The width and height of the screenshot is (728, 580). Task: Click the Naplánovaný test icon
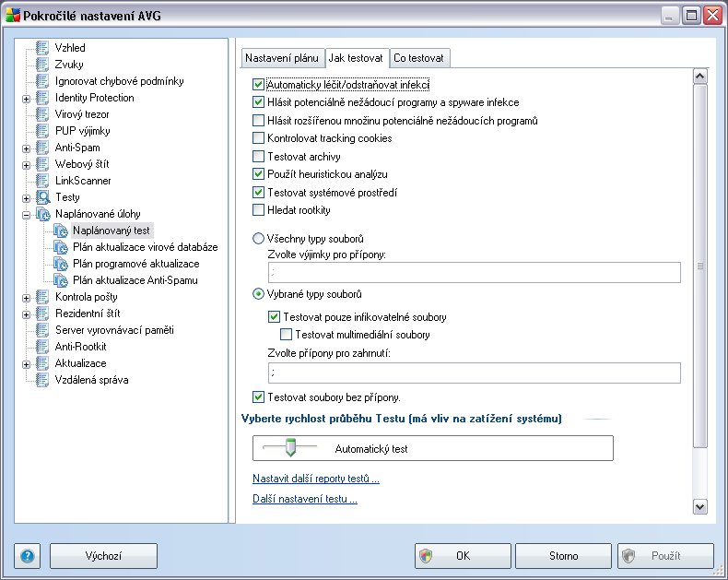click(x=60, y=231)
